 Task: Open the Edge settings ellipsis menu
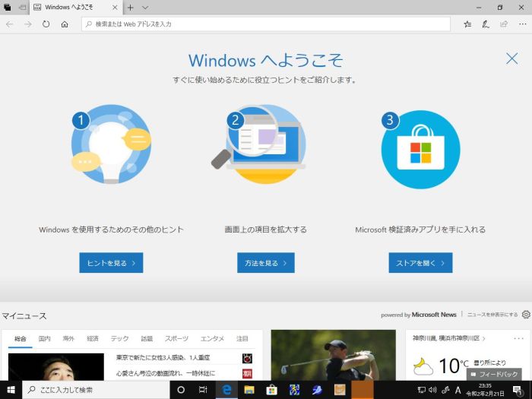coord(521,24)
